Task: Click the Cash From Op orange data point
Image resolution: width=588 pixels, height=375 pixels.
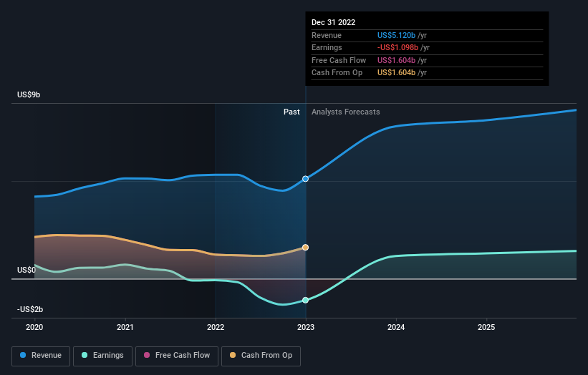Action: 306,247
